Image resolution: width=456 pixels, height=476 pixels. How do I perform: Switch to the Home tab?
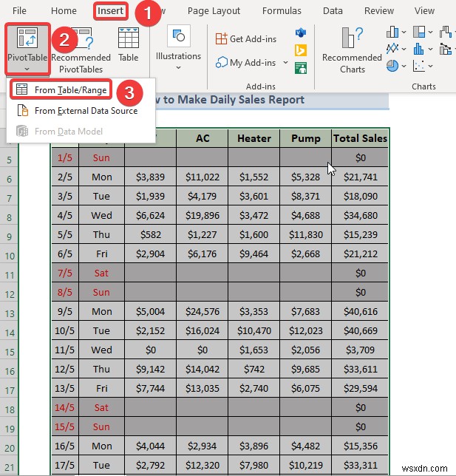click(x=64, y=11)
